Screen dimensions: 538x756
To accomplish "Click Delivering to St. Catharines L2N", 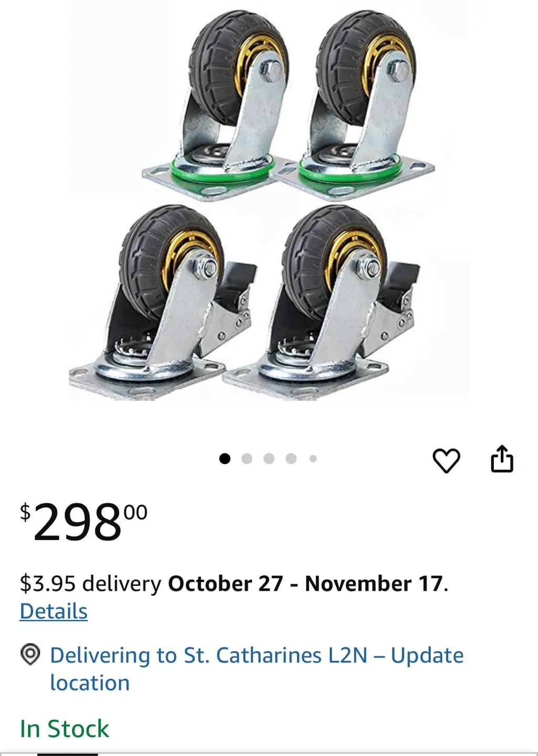I will tap(209, 655).
